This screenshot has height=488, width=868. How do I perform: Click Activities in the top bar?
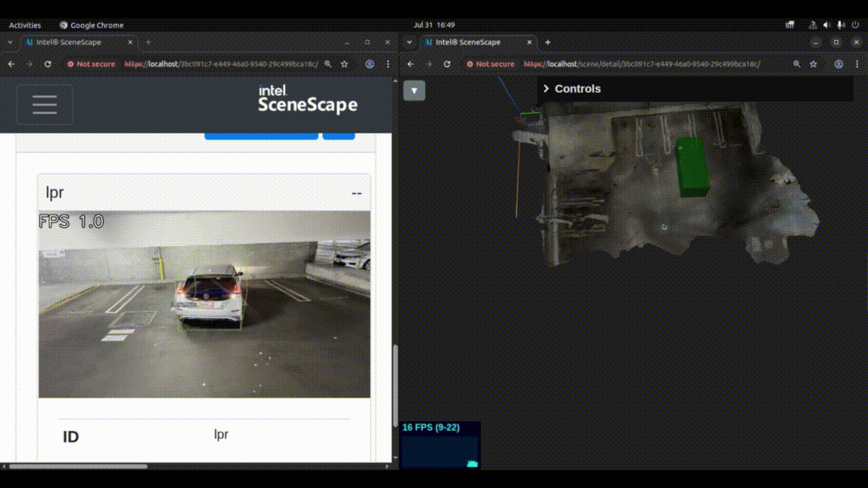(24, 24)
